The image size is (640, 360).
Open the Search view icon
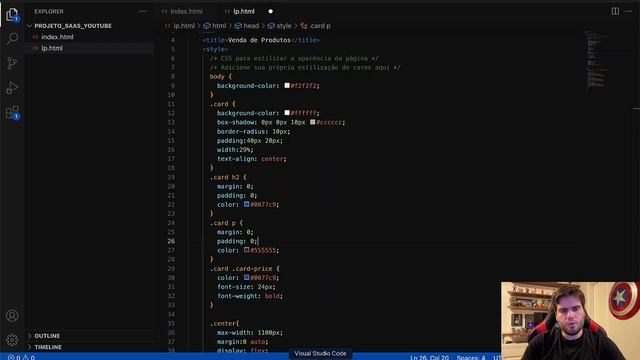coord(12,39)
